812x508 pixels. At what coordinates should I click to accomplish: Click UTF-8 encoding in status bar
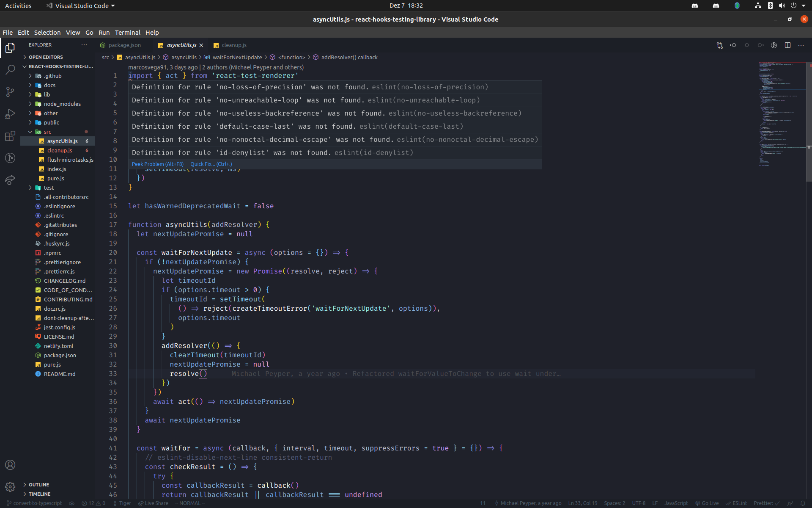click(639, 503)
